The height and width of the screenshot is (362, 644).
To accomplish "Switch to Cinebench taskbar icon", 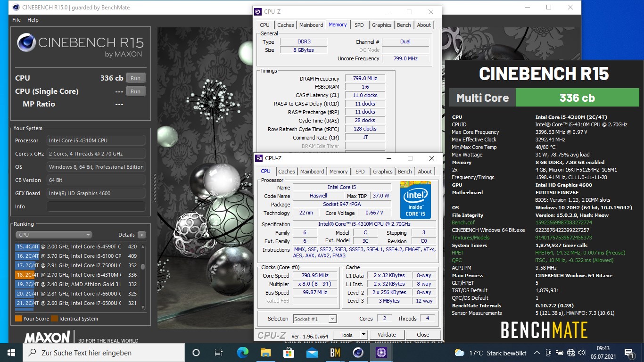I will click(x=358, y=353).
